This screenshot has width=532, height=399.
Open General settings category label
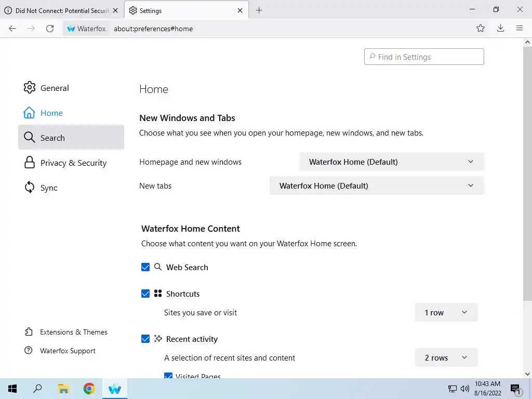tap(54, 88)
